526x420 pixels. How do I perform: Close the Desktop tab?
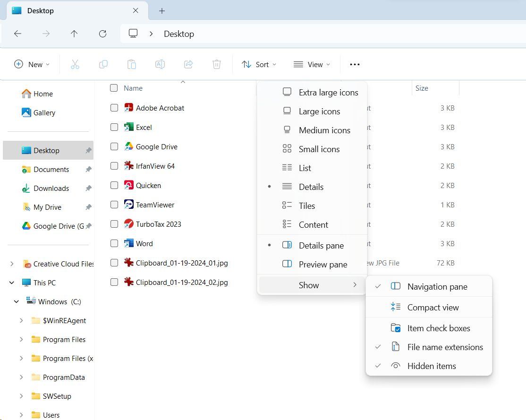(x=136, y=10)
